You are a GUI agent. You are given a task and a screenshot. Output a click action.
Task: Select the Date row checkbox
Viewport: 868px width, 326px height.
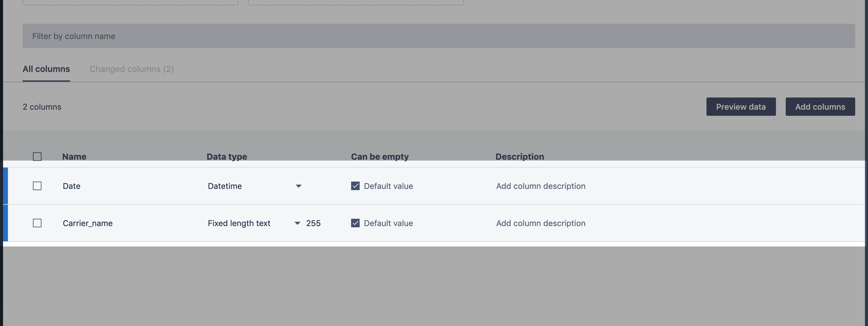tap(37, 186)
